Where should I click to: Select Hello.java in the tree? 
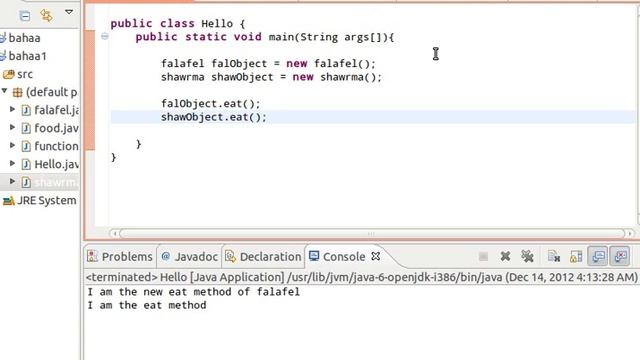(x=57, y=164)
